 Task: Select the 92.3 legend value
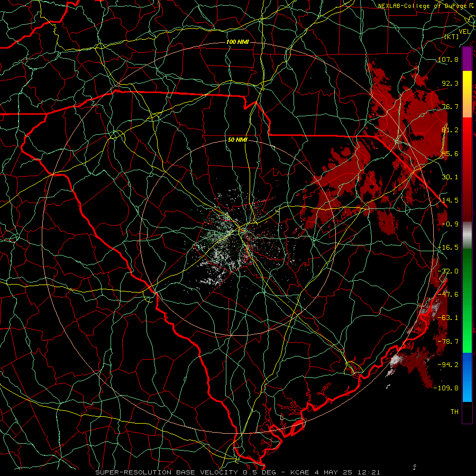pyautogui.click(x=450, y=83)
